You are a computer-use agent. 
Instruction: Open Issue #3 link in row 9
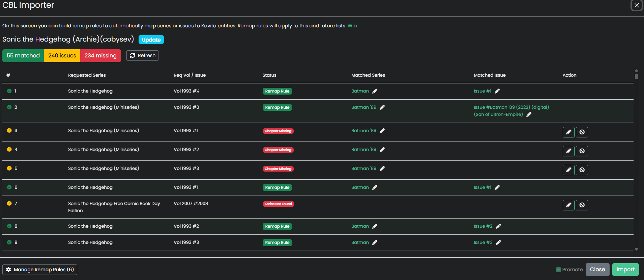483,243
